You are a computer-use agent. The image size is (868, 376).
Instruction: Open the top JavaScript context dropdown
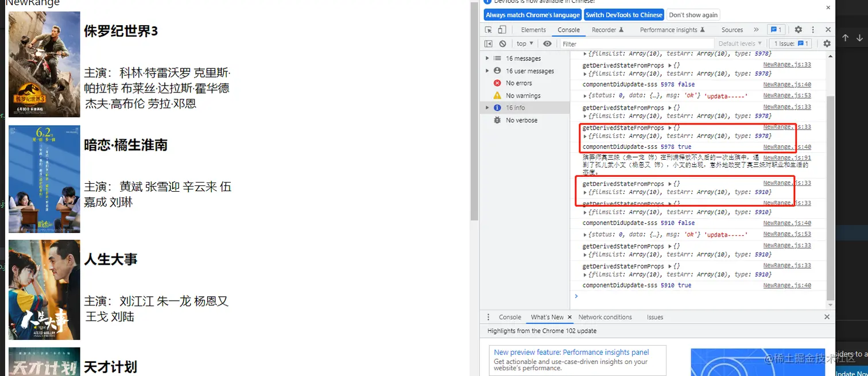click(525, 44)
